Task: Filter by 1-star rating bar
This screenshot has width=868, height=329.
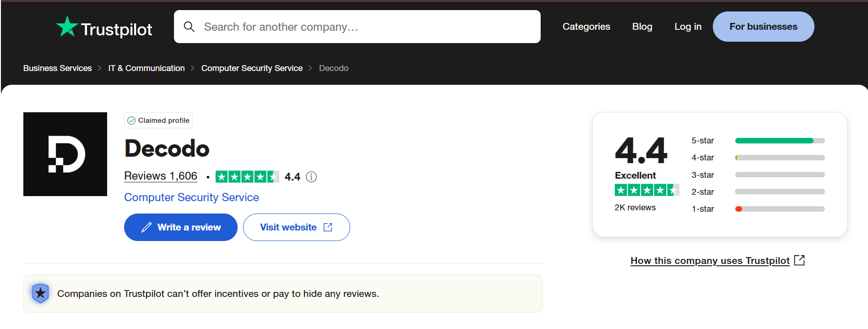Action: (780, 209)
